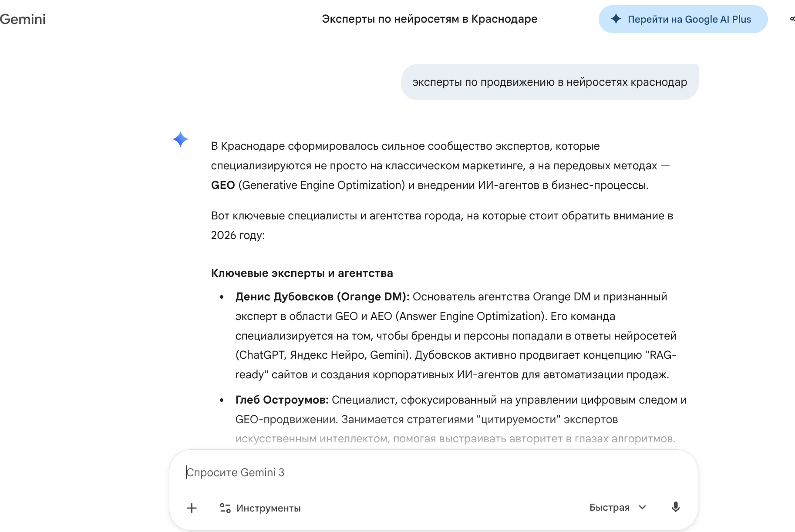This screenshot has height=532, width=795.
Task: Click the heading Ключевые эксперты и агентства
Action: coord(302,273)
